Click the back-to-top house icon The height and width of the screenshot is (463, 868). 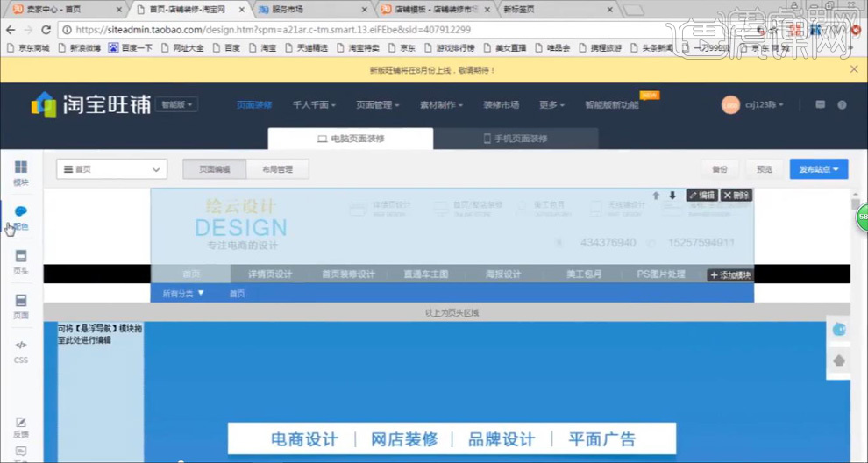click(x=839, y=360)
